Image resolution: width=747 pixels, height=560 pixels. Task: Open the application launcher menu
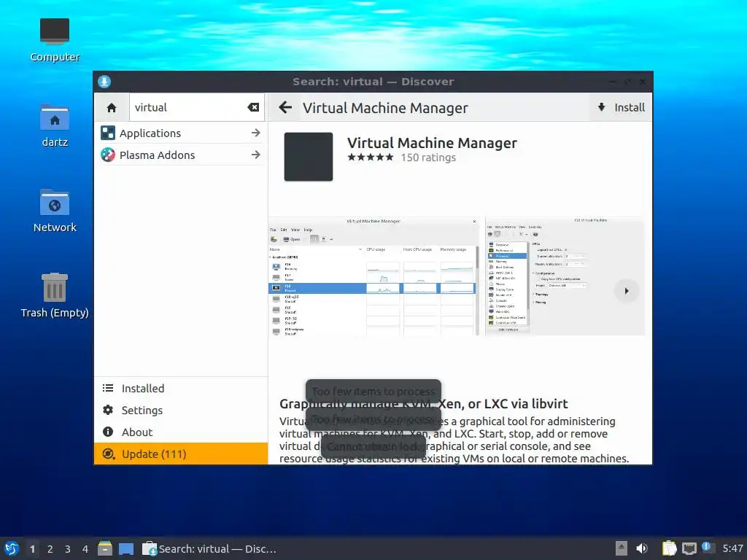point(12,548)
